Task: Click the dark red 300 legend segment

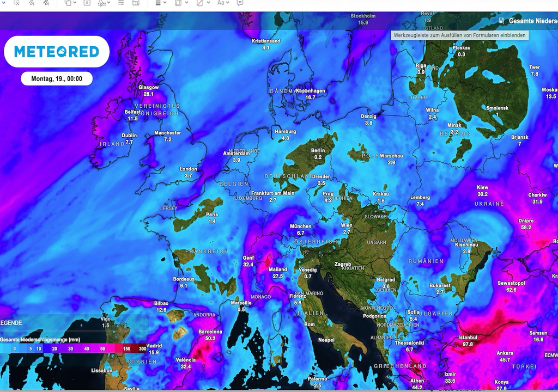Action: [x=141, y=348]
